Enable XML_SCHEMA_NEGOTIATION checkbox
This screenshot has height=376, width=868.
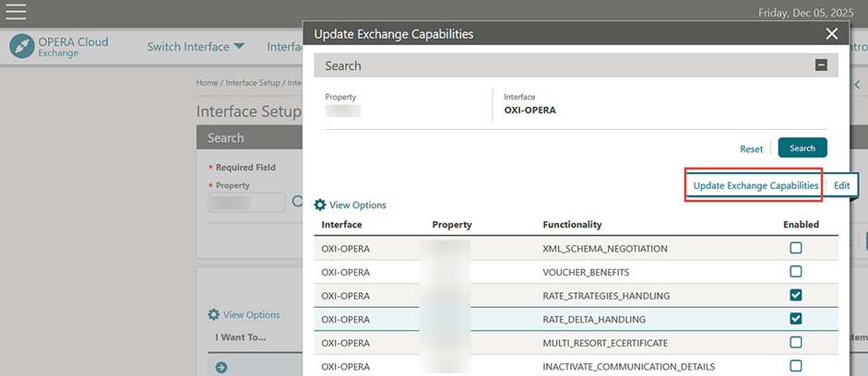tap(795, 248)
